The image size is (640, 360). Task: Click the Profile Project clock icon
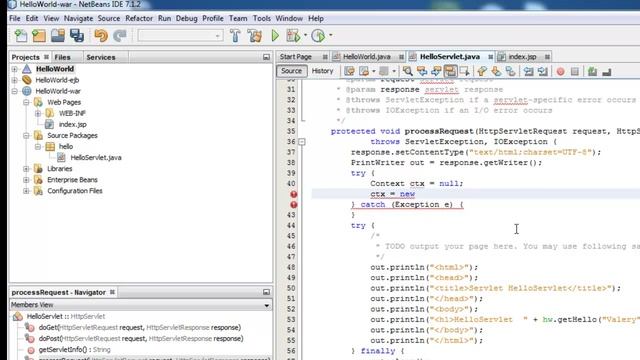[318, 36]
